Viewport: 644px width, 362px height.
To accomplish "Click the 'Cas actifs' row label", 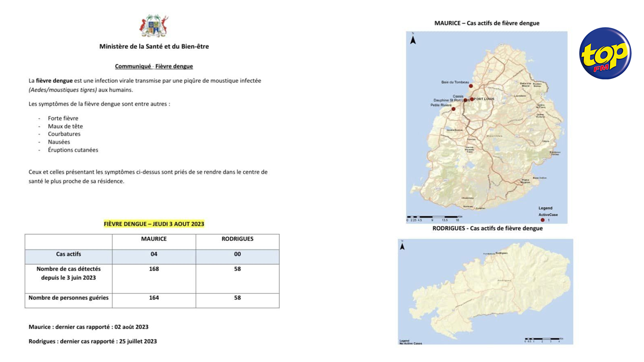I will coord(68,254).
